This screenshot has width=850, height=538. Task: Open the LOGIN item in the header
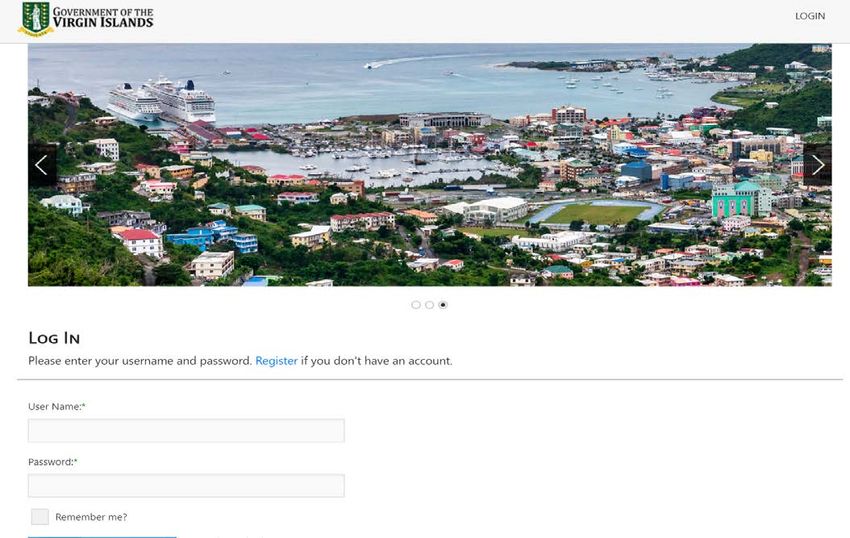tap(810, 16)
